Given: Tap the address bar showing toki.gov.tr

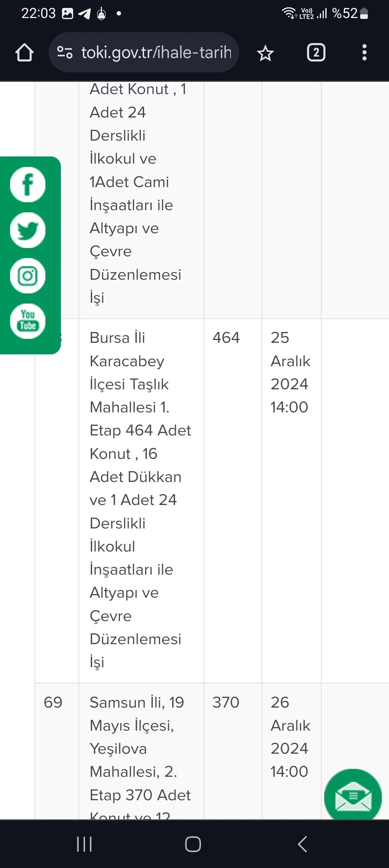Looking at the screenshot, I should [155, 52].
